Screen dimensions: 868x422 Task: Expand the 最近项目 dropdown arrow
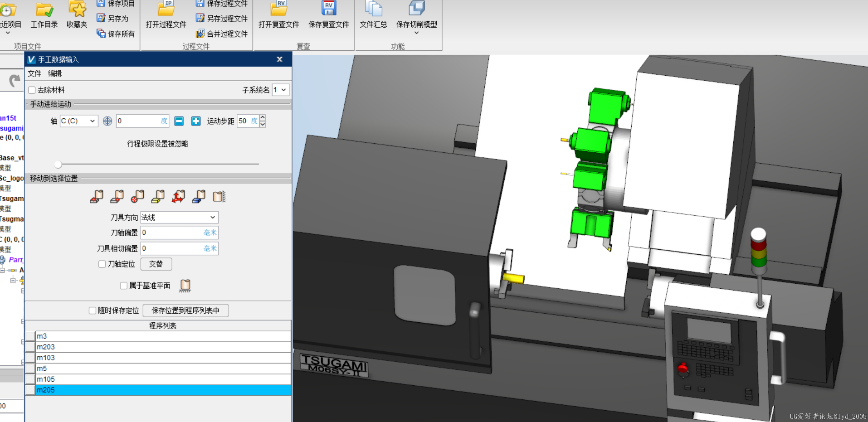point(8,33)
